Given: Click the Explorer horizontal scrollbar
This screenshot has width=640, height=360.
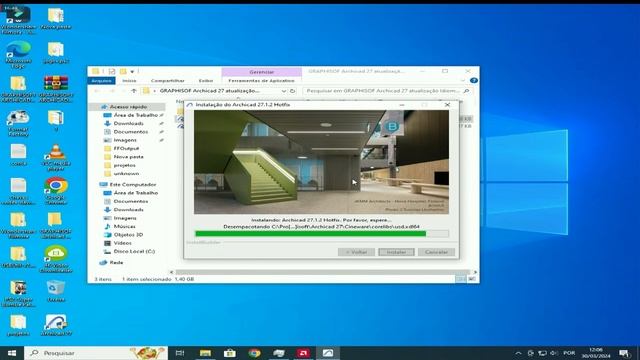Looking at the screenshot, I should (x=322, y=272).
